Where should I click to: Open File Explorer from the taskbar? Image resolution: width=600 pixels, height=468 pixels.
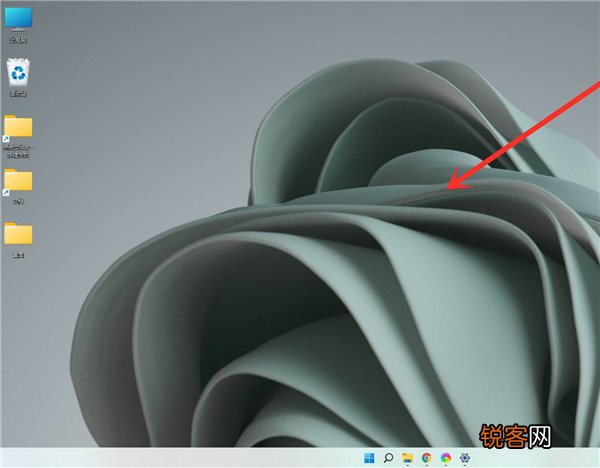408,458
